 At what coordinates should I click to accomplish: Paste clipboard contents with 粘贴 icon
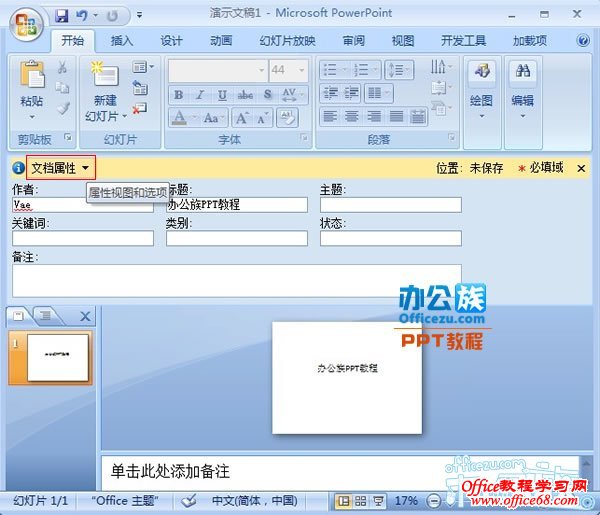tap(31, 75)
